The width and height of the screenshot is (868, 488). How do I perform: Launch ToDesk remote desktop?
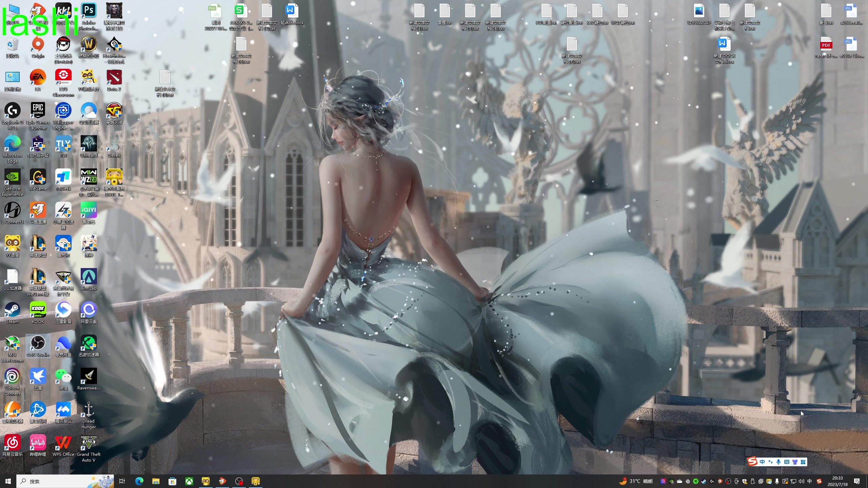[x=63, y=180]
